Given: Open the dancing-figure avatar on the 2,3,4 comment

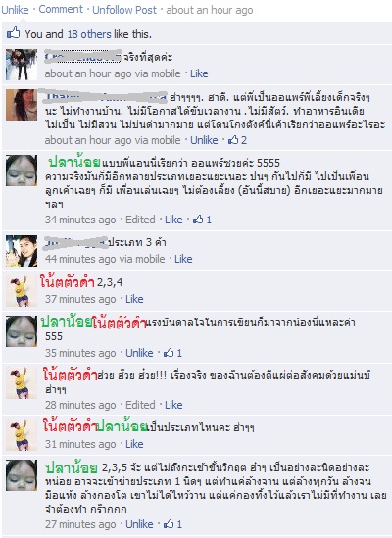Looking at the screenshot, I should pos(22,291).
